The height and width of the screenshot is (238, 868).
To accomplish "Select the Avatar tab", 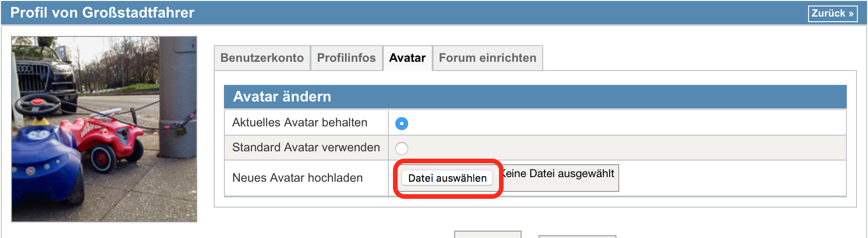I will tap(407, 58).
